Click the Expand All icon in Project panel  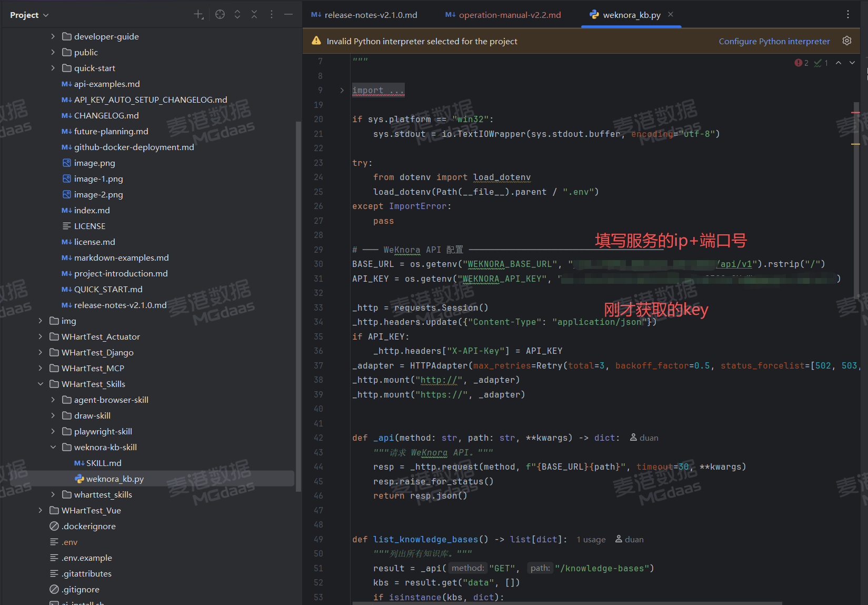(237, 15)
